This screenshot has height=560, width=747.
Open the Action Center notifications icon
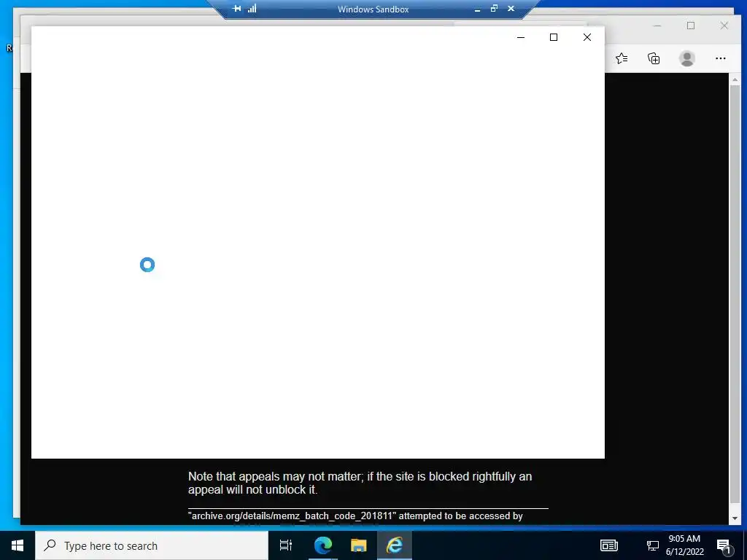724,546
